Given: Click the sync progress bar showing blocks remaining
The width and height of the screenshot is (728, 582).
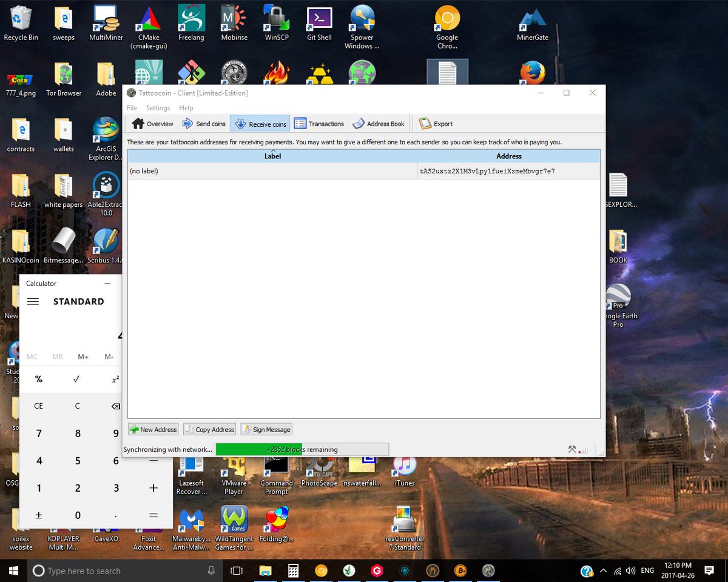Looking at the screenshot, I should click(302, 449).
